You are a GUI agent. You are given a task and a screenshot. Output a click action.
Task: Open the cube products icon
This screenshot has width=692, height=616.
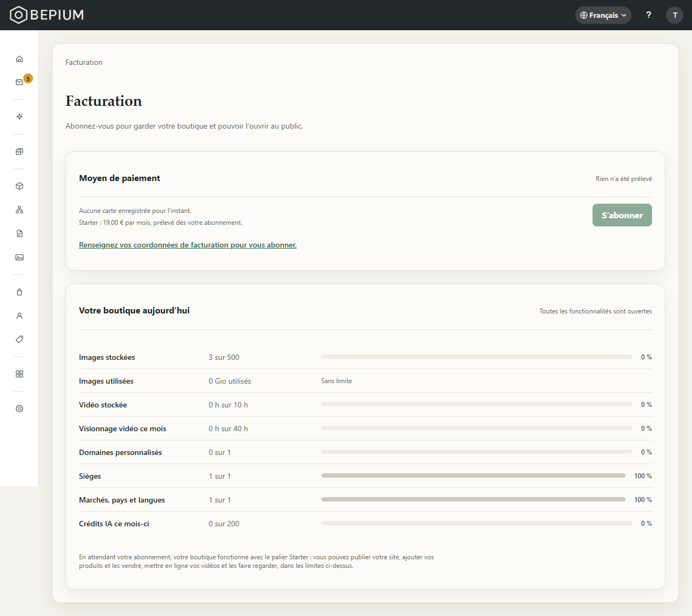tap(19, 186)
